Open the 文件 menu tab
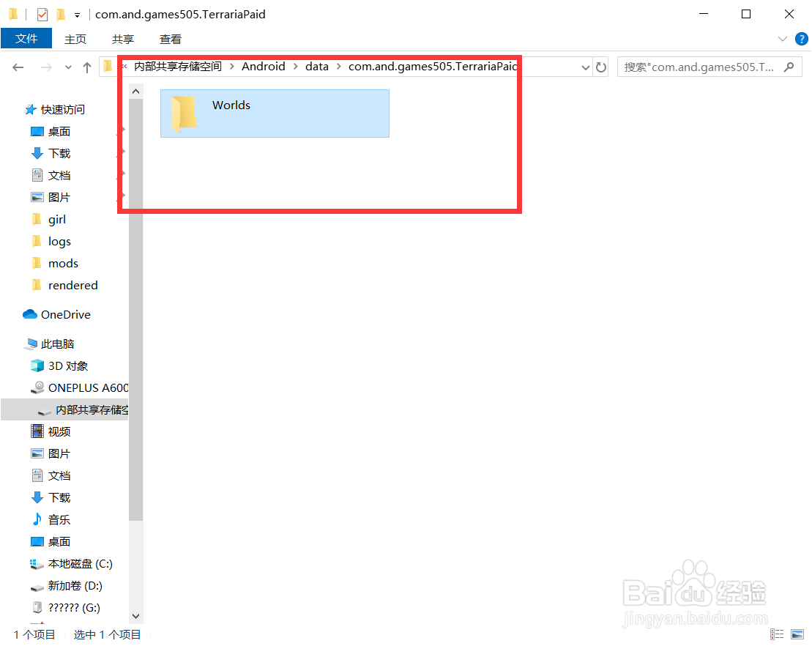Screen dimensions: 812x646 [x=26, y=39]
